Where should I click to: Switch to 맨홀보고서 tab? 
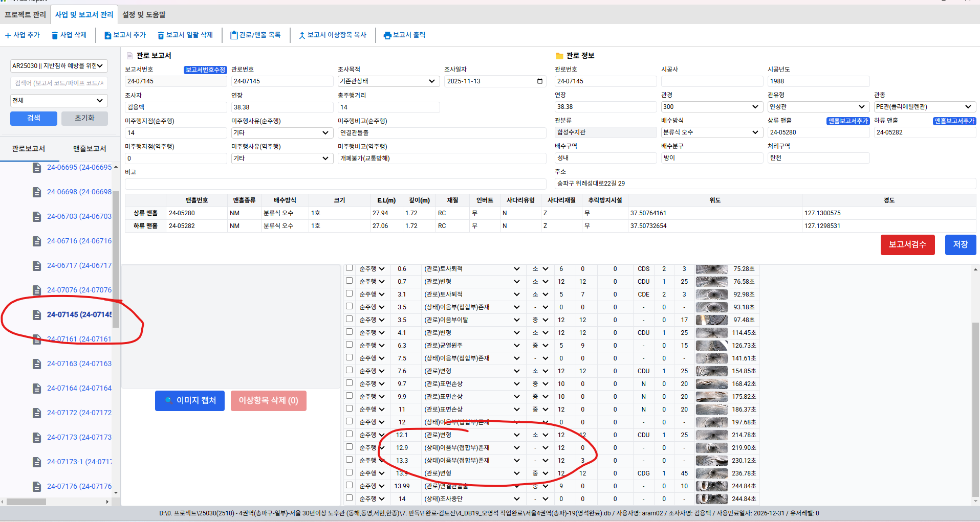90,149
